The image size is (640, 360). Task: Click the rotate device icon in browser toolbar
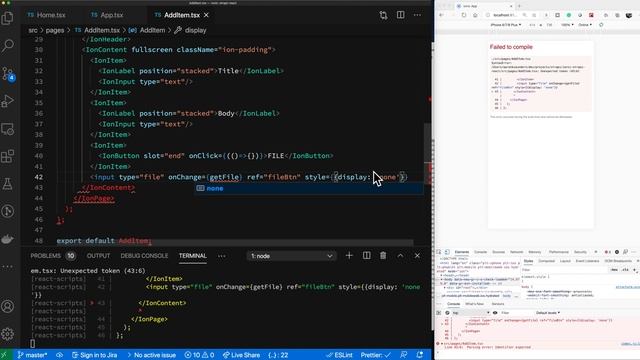(601, 25)
